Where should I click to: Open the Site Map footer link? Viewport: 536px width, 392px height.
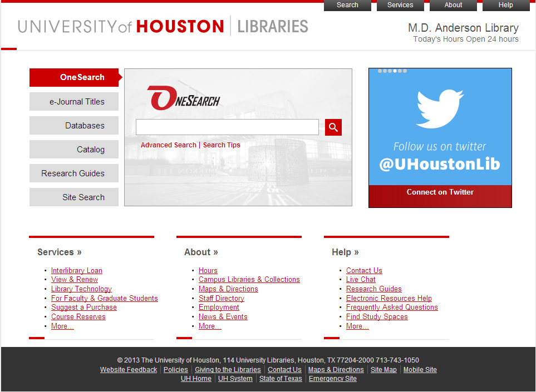[383, 369]
